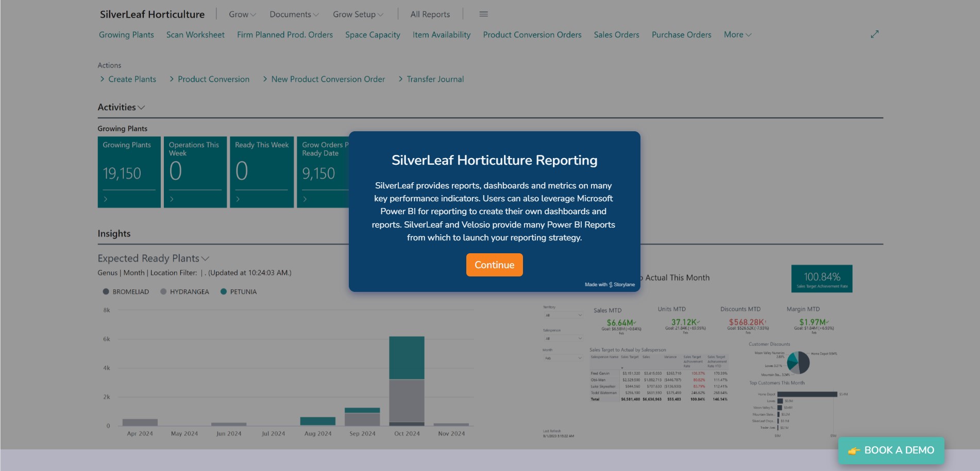
Task: Open the Growing Plants 19,150 tile
Action: [129, 172]
